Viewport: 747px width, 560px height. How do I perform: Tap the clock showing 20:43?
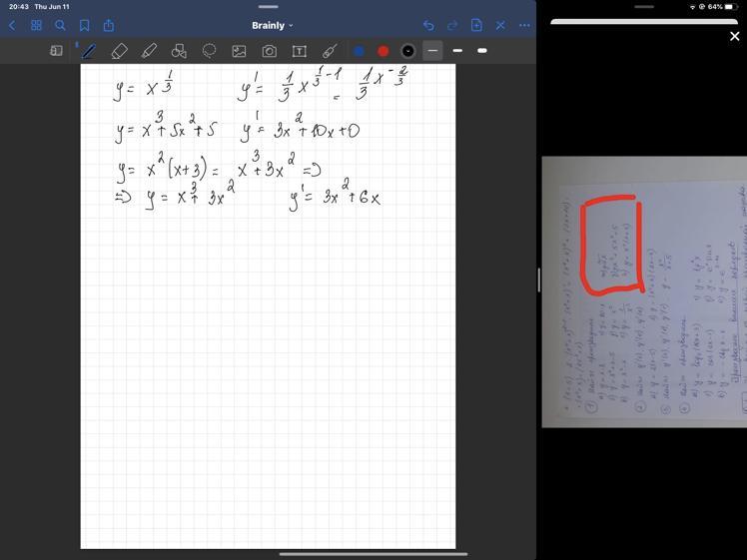coord(19,7)
